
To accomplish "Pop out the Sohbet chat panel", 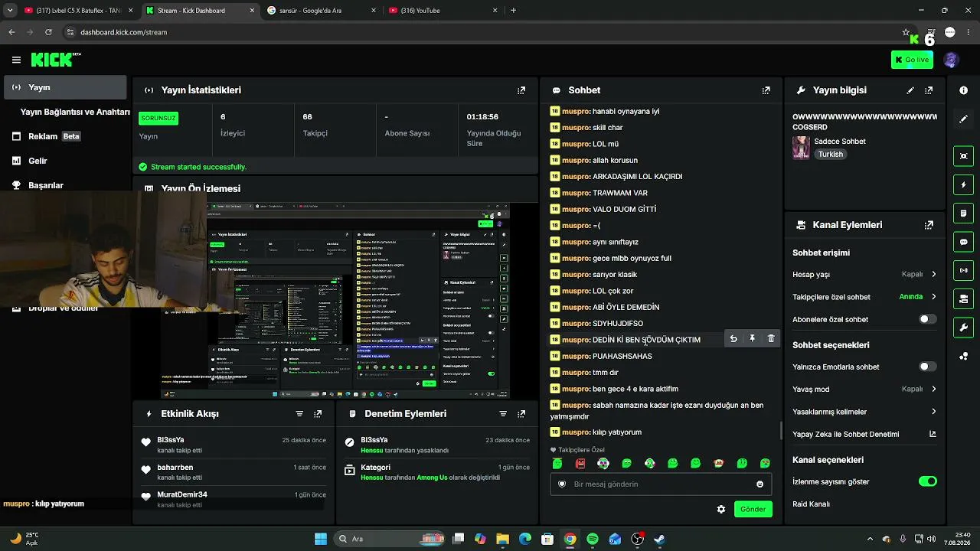I will tap(766, 90).
